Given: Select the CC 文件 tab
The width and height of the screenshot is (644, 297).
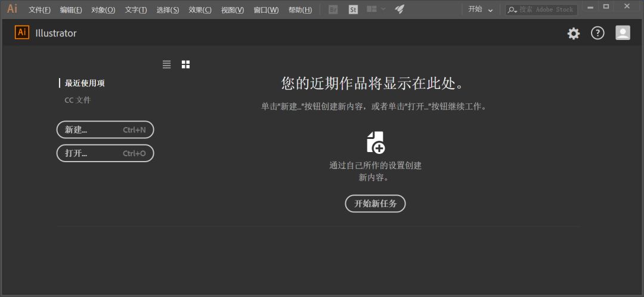Looking at the screenshot, I should coord(78,100).
